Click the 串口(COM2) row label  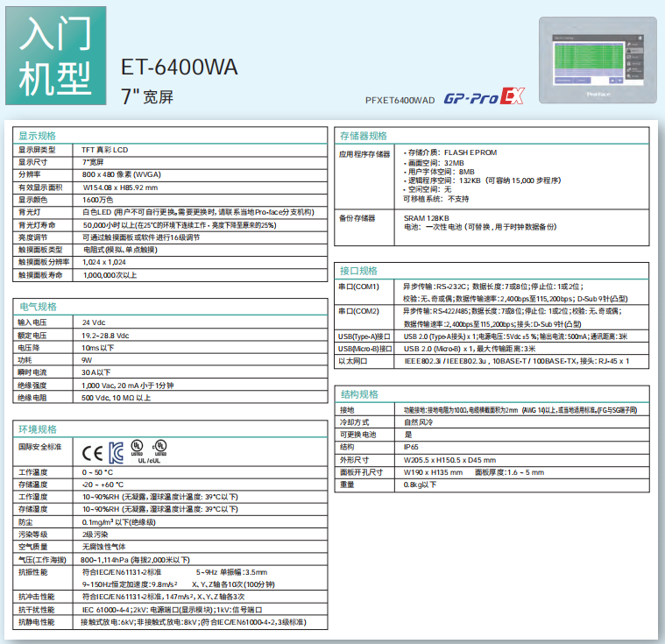tap(359, 311)
